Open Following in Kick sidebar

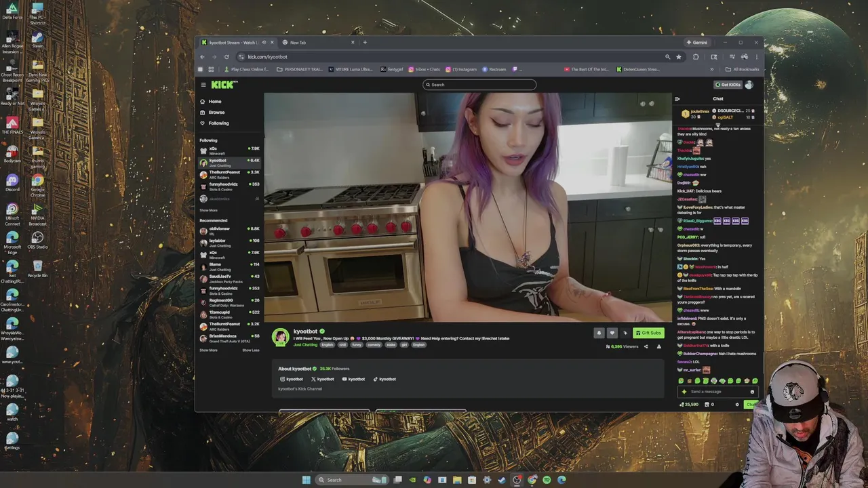pyautogui.click(x=214, y=123)
